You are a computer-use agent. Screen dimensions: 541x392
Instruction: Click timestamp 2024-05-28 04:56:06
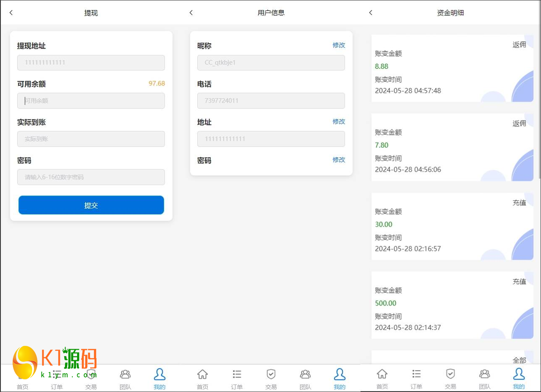click(x=408, y=170)
